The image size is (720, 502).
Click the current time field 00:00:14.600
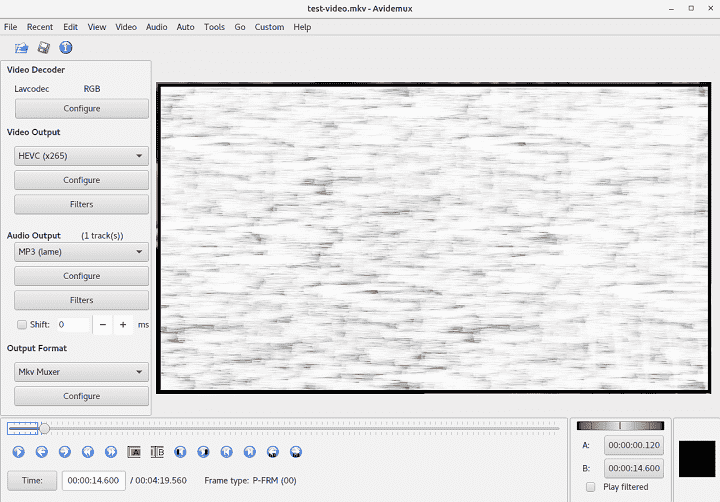94,481
